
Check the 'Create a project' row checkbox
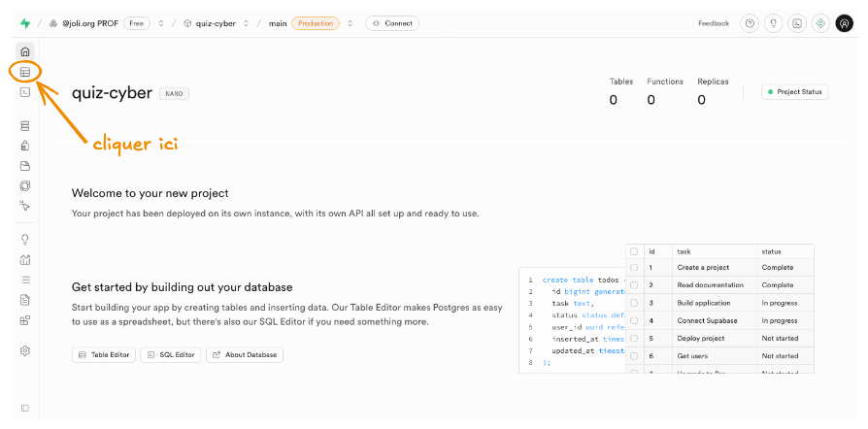(x=634, y=267)
